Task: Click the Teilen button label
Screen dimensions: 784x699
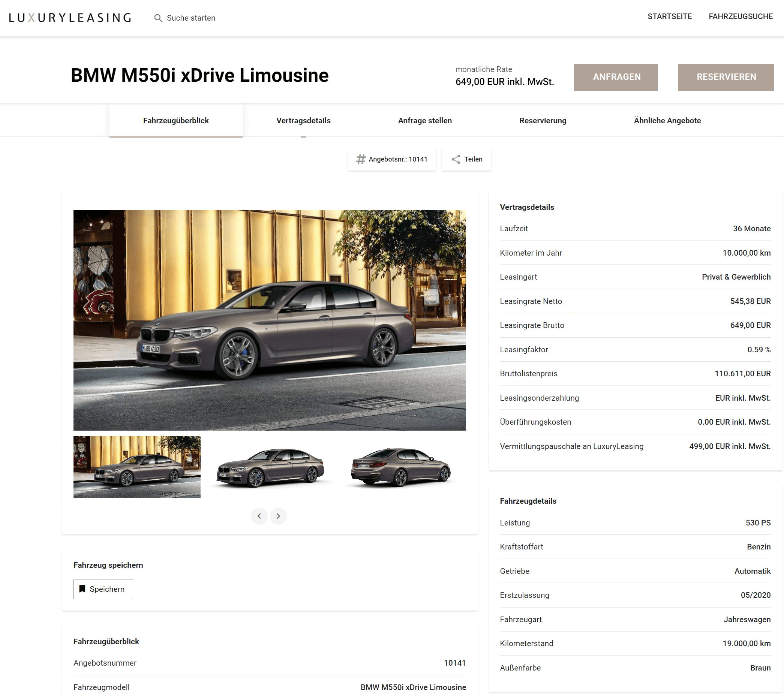Action: click(x=473, y=159)
